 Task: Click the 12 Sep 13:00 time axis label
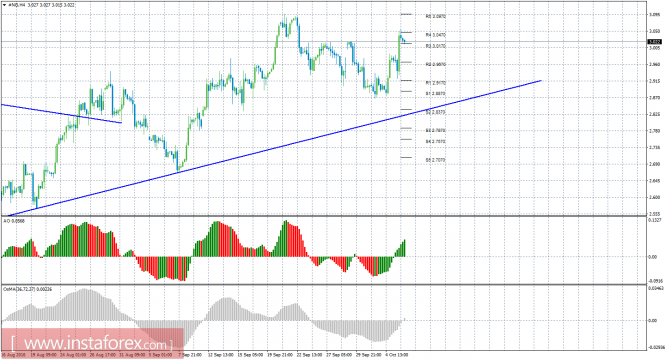222,354
